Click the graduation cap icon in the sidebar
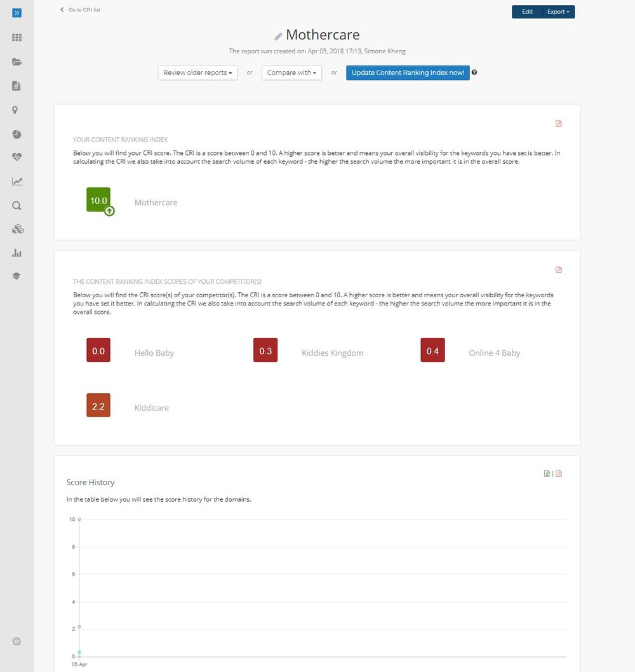The width and height of the screenshot is (635, 672). click(17, 276)
